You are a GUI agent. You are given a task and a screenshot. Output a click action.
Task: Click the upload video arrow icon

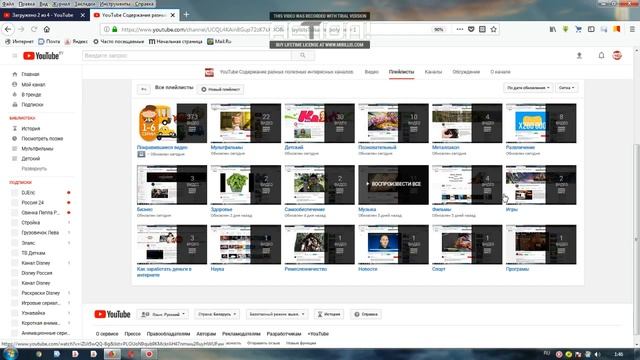pyautogui.click(x=579, y=56)
